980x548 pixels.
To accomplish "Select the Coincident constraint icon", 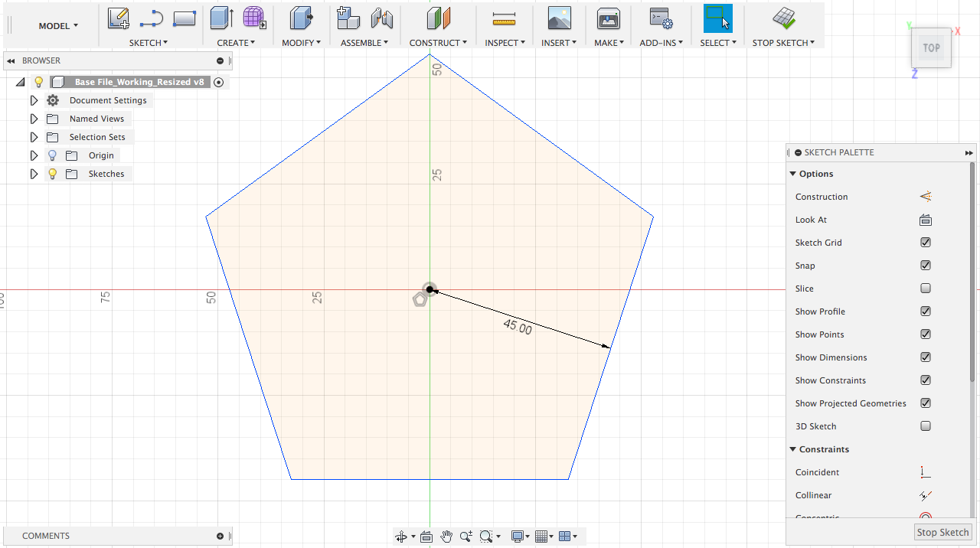I will pyautogui.click(x=926, y=472).
